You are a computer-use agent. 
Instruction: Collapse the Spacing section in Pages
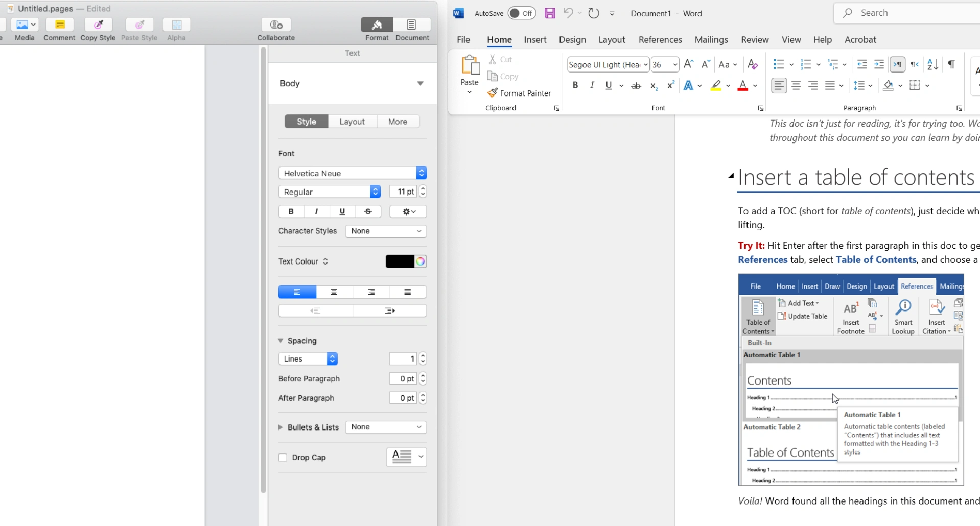click(x=281, y=340)
